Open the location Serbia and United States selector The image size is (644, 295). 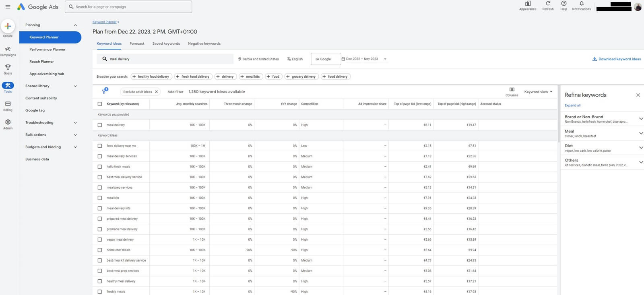click(258, 59)
